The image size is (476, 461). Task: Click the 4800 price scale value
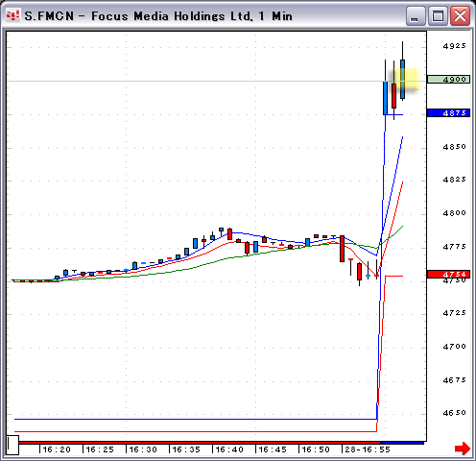tap(454, 213)
